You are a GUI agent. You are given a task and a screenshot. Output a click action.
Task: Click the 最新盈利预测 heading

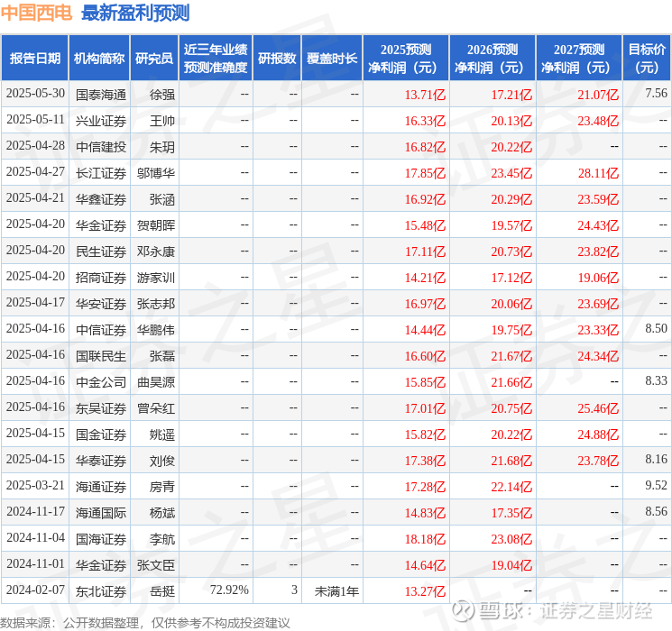pyautogui.click(x=135, y=13)
